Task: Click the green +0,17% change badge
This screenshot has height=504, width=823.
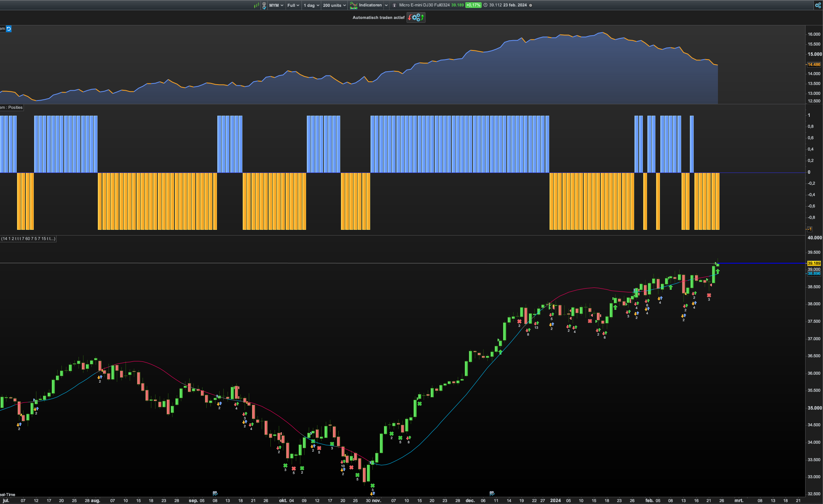Action: [x=473, y=5]
